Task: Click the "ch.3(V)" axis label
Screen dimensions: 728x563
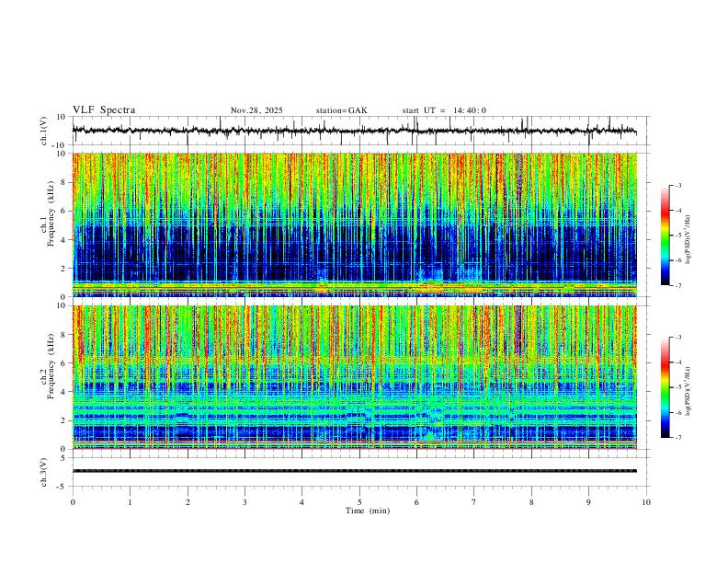Action: [x=44, y=472]
